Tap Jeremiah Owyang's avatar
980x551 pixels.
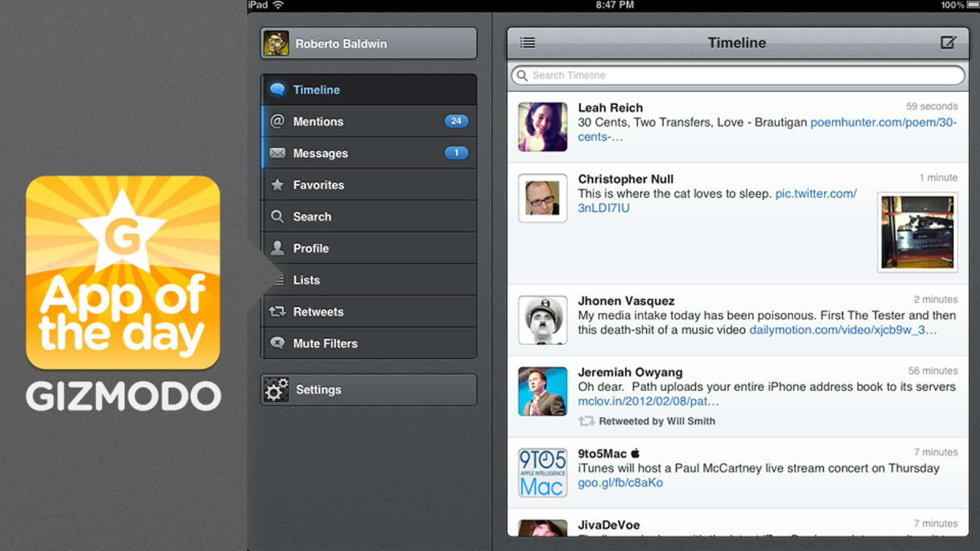[x=543, y=391]
